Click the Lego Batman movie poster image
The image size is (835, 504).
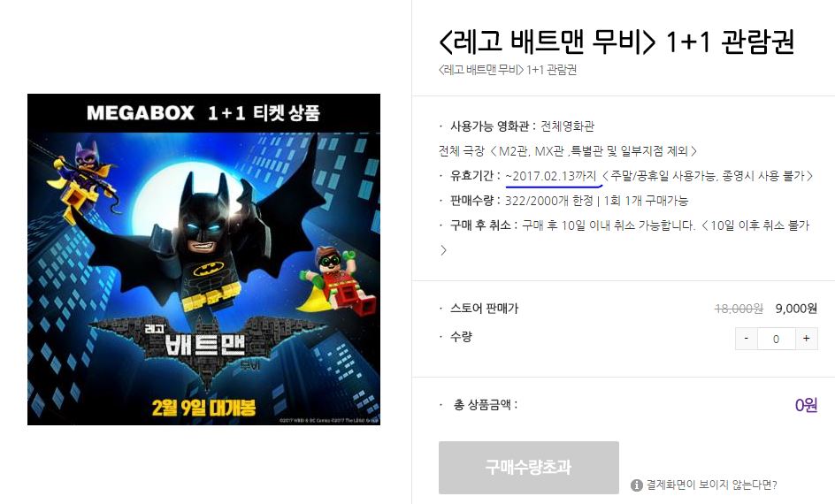tap(203, 260)
